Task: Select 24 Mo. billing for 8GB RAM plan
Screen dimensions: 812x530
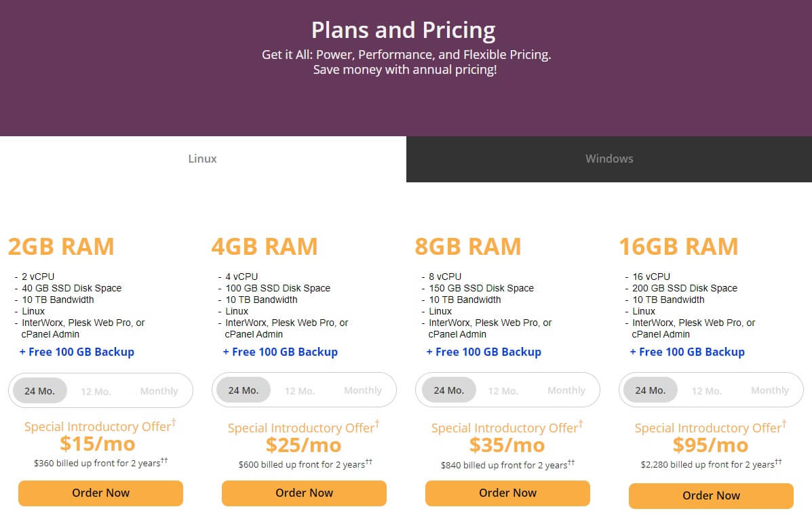Action: pyautogui.click(x=448, y=390)
